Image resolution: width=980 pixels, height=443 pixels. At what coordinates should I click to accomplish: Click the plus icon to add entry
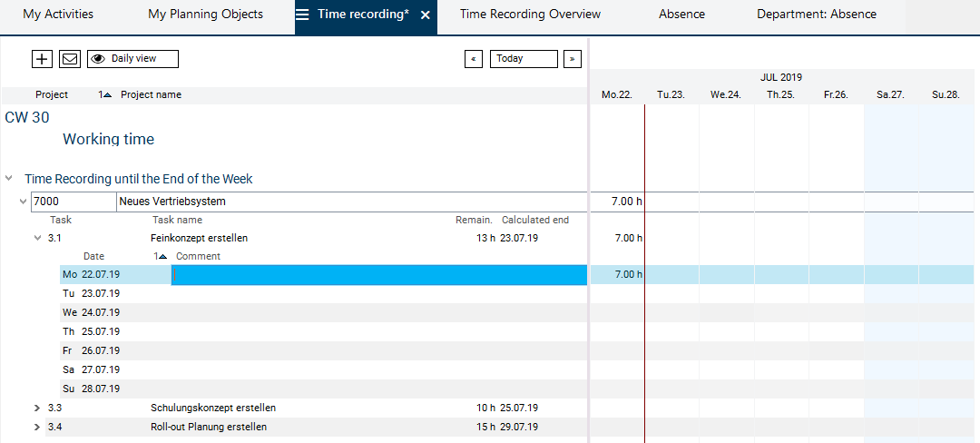click(42, 59)
